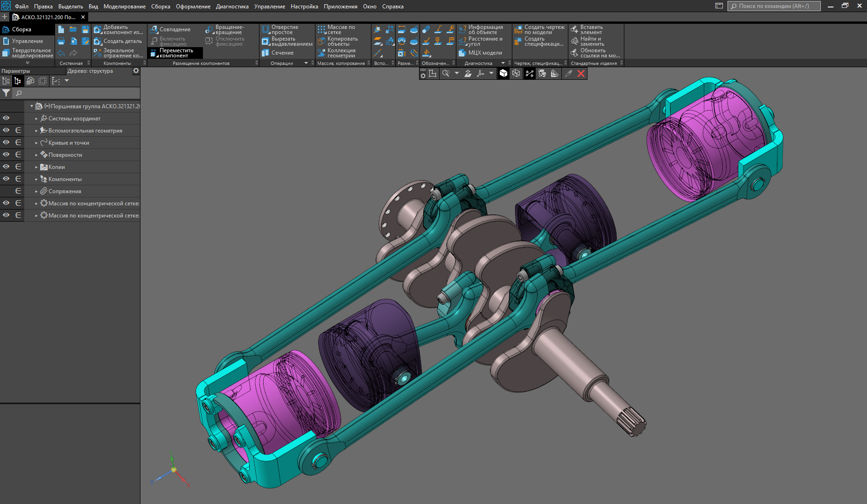Toggle eye for Компоненты row
867x504 pixels.
pos(6,179)
